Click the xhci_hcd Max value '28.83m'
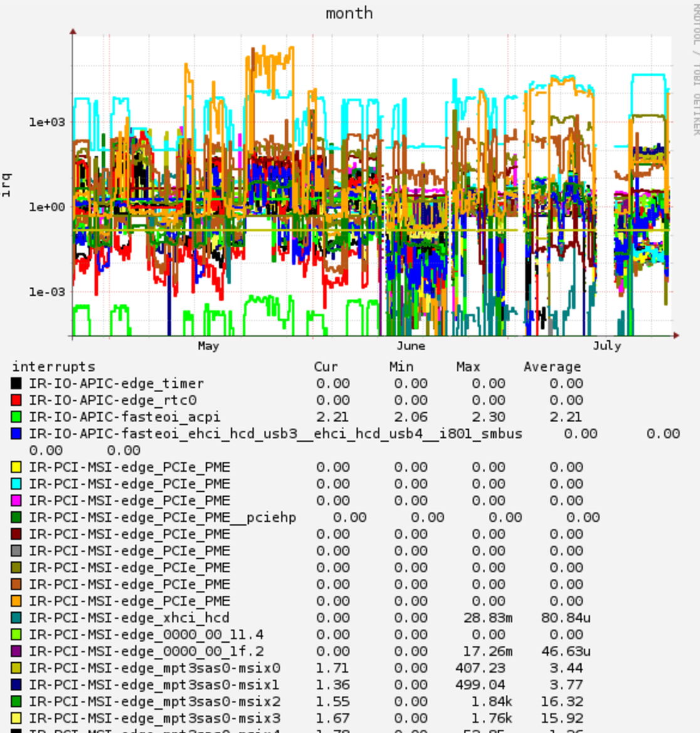Screen dimensions: 700x733 [x=488, y=618]
